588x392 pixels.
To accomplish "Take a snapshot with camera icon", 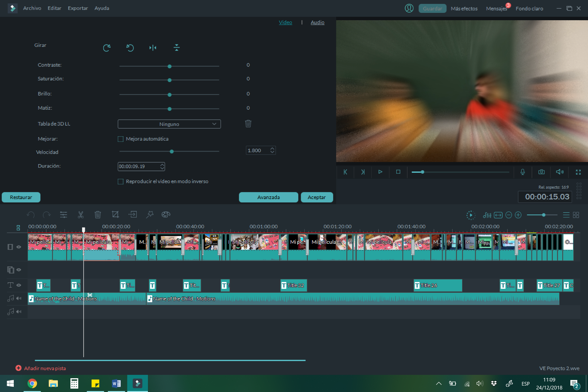I will 541,172.
